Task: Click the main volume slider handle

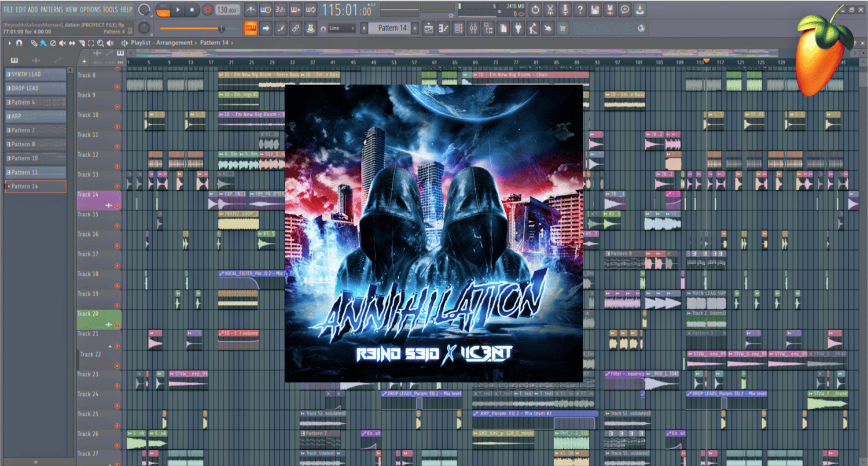Action: [222, 28]
